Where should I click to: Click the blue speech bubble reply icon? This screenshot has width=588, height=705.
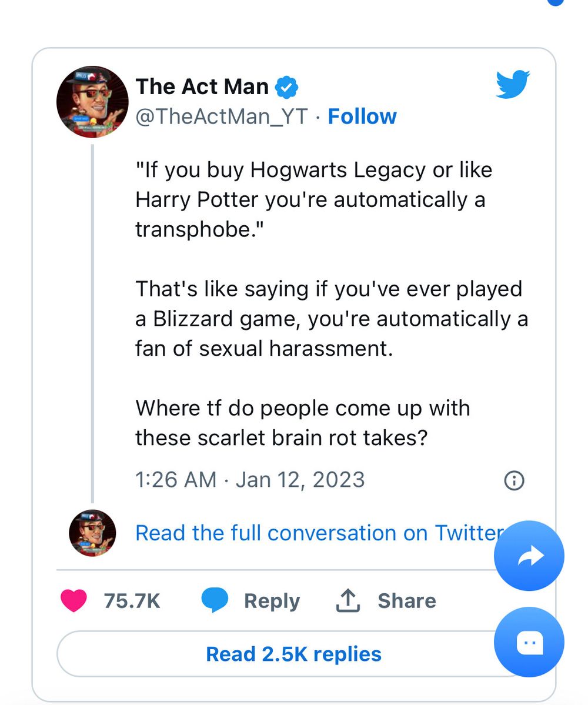(x=215, y=600)
